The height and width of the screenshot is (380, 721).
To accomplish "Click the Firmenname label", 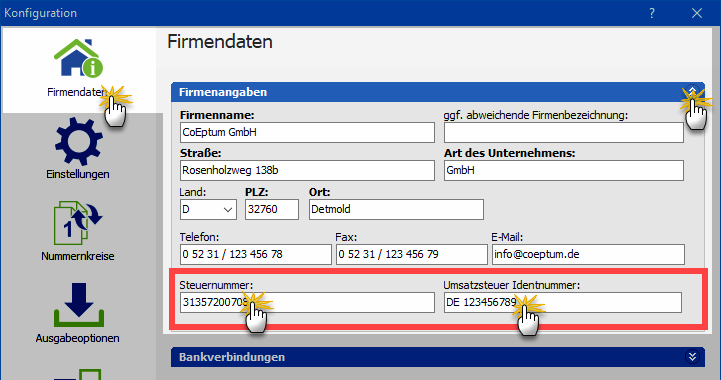I will pos(217,115).
